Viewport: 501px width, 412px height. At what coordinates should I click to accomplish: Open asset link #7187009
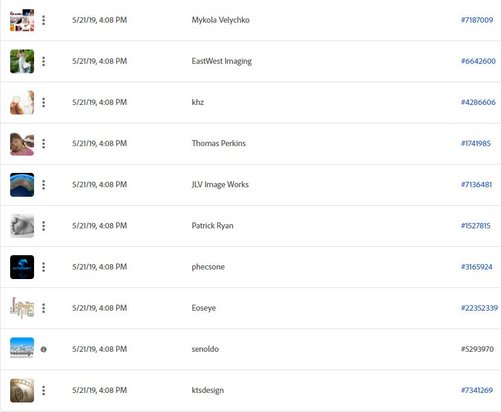coord(477,20)
